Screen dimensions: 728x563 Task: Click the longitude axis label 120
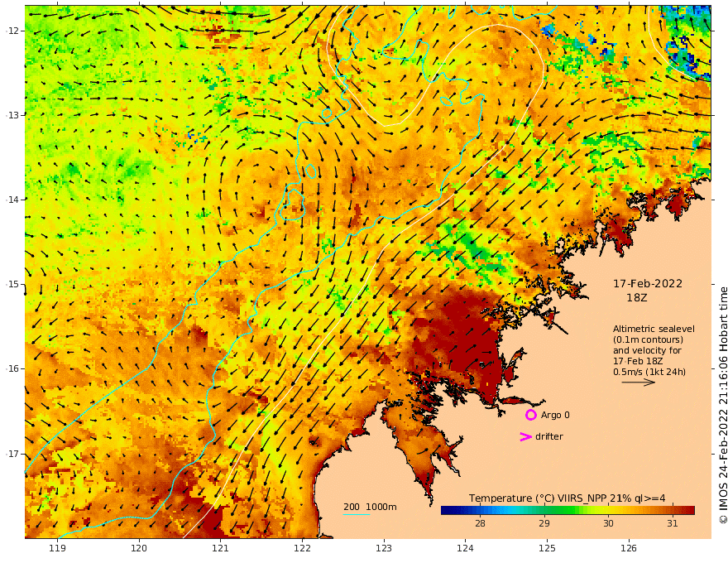(x=139, y=548)
